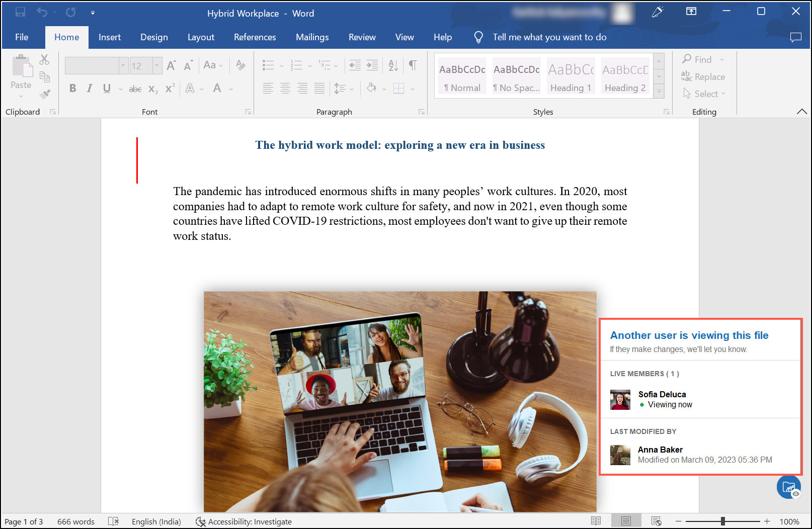812x529 pixels.
Task: Center align text
Action: coord(285,89)
